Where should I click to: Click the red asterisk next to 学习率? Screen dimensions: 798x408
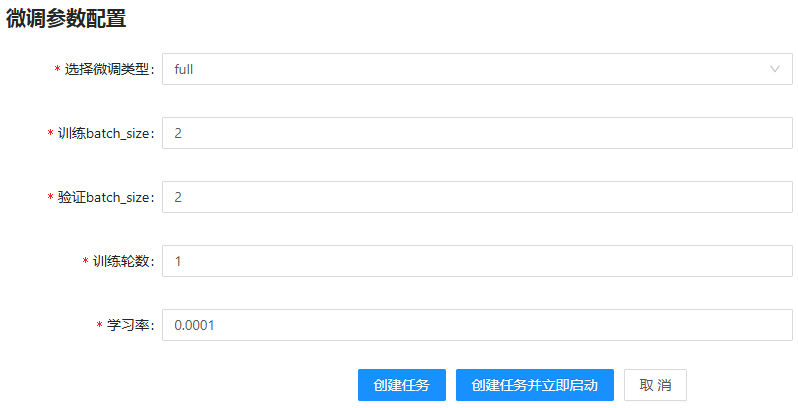pyautogui.click(x=99, y=326)
